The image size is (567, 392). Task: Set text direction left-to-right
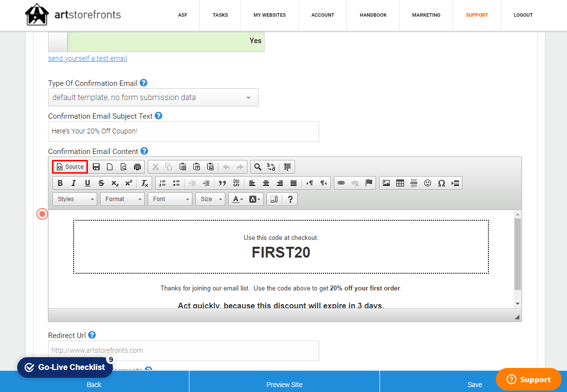coord(310,183)
